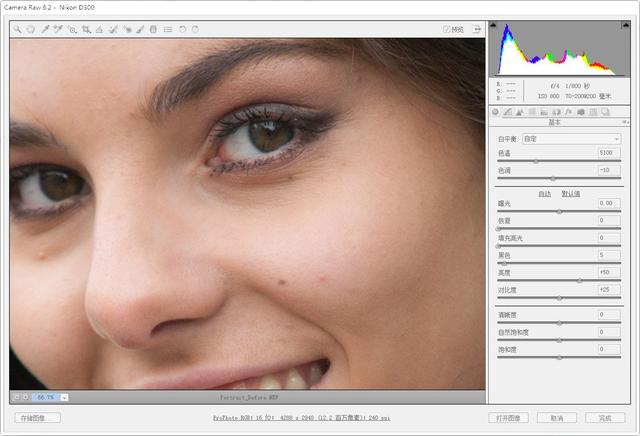This screenshot has width=640, height=436.
Task: Open ProPhoto RGB workflow options link
Action: (x=301, y=418)
